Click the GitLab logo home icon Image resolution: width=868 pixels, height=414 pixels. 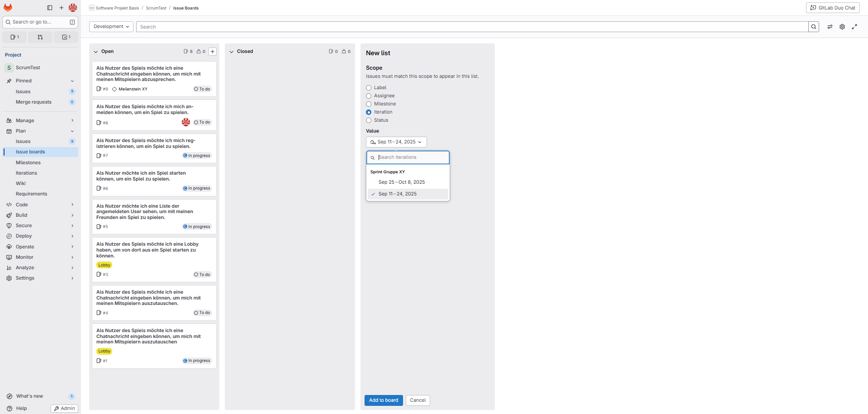[x=8, y=8]
